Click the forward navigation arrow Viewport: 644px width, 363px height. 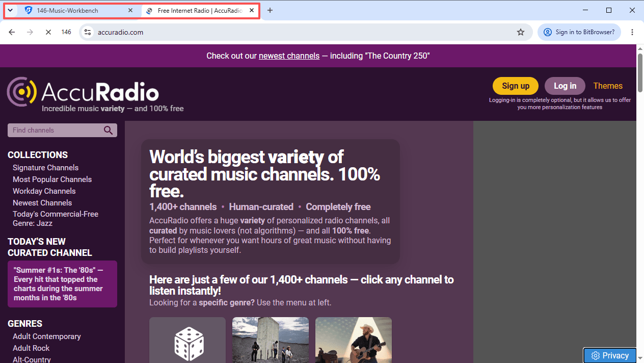pyautogui.click(x=30, y=32)
